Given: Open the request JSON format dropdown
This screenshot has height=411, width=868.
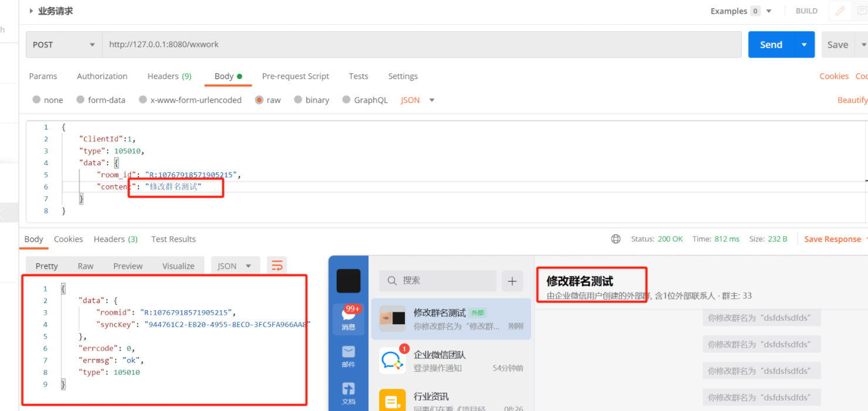Looking at the screenshot, I should (417, 100).
